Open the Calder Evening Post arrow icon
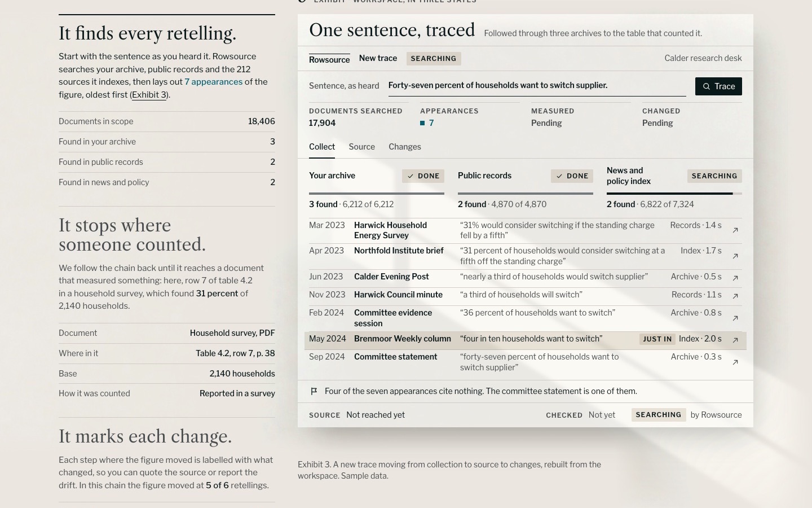Viewport: 812px width, 508px height. tap(735, 278)
